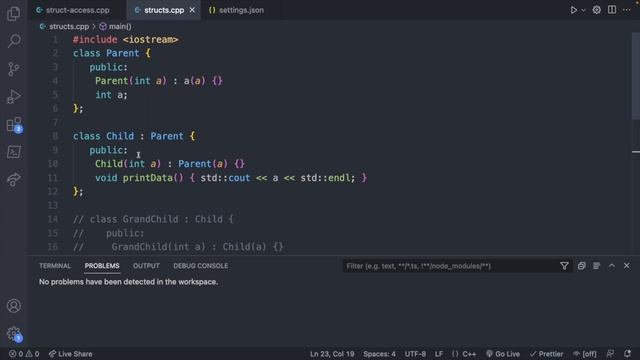The width and height of the screenshot is (640, 360).
Task: Open the Source Control view
Action: click(14, 69)
